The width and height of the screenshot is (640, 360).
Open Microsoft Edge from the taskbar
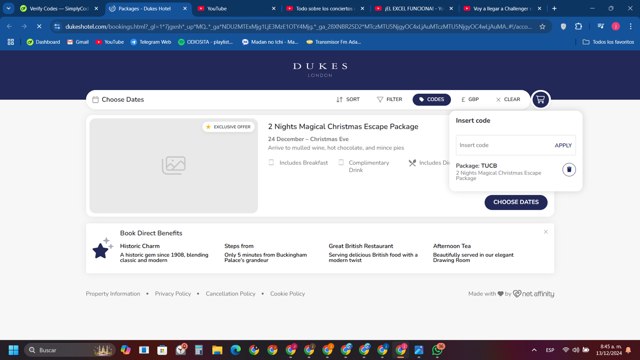[236, 350]
